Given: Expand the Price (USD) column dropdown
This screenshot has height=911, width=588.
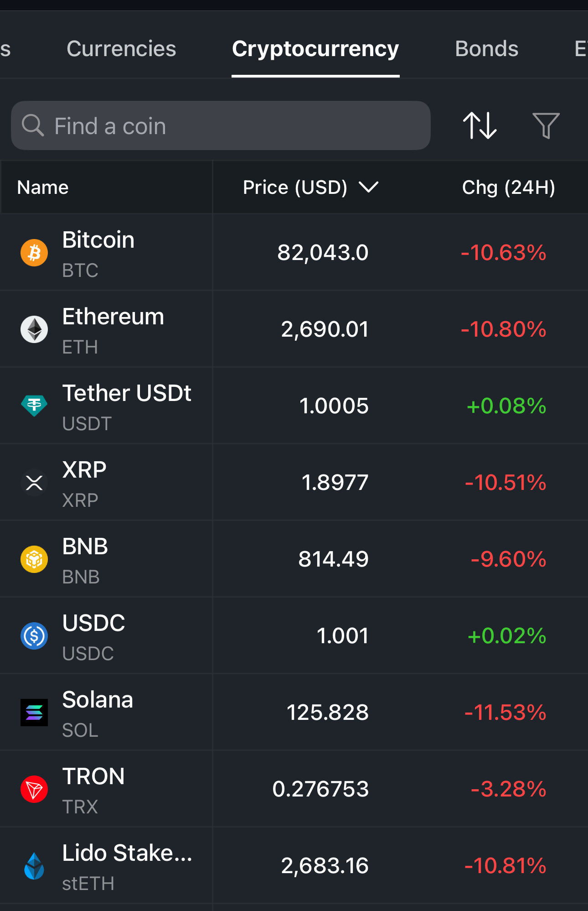Looking at the screenshot, I should click(368, 187).
